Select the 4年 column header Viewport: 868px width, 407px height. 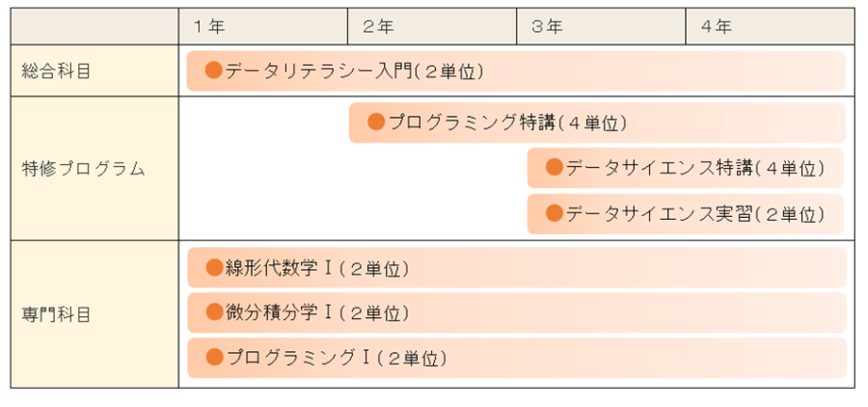pos(716,27)
